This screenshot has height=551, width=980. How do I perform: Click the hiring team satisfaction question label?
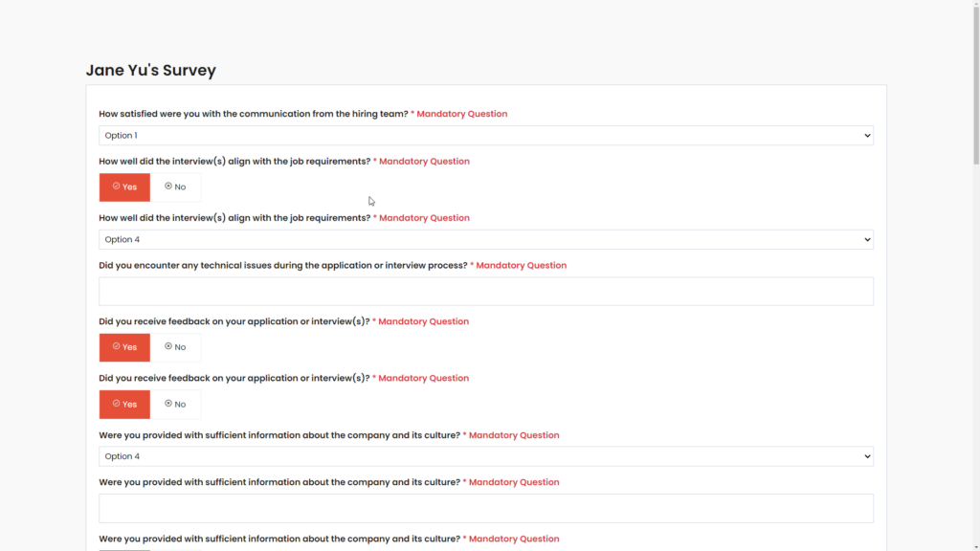pyautogui.click(x=254, y=114)
